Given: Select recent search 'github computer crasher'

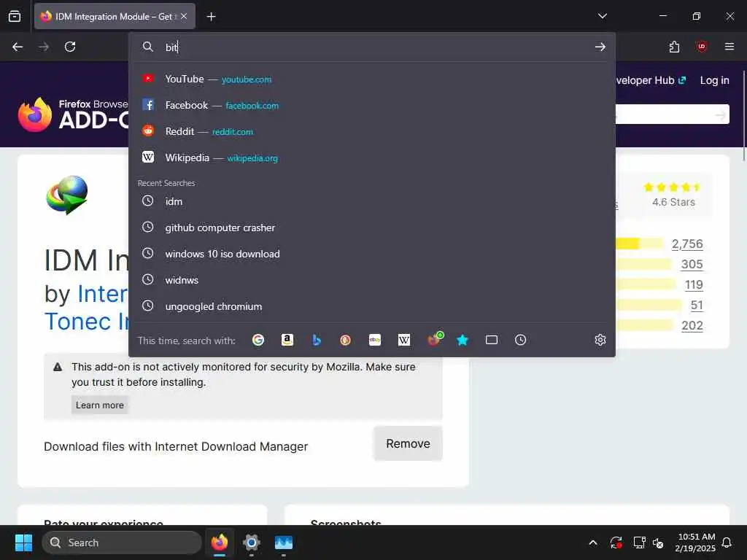Looking at the screenshot, I should point(371,227).
